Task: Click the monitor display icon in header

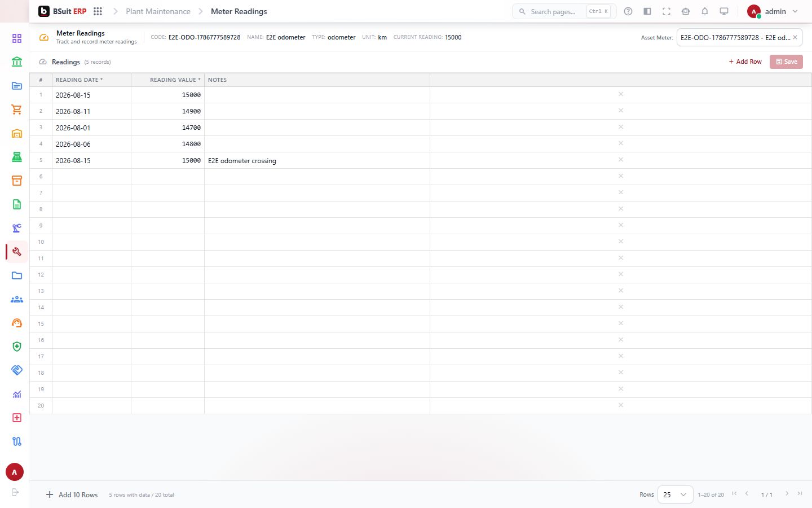Action: tap(724, 11)
